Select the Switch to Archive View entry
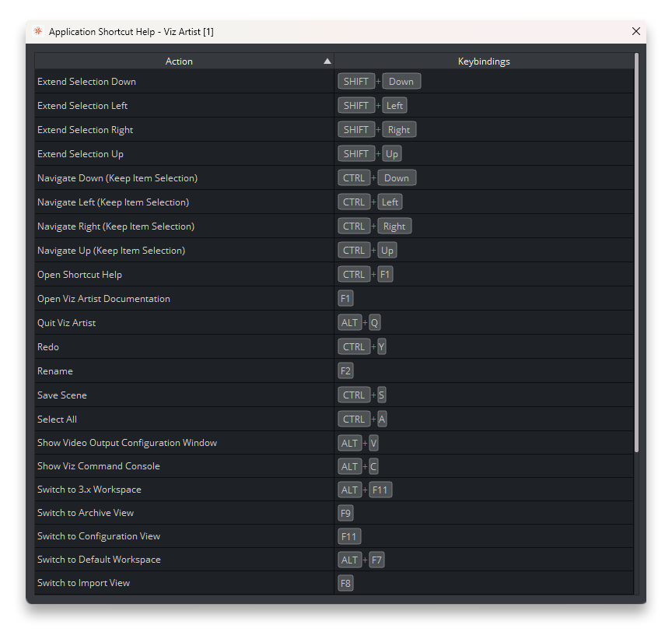Viewport: 672px width, 639px height. tap(86, 513)
